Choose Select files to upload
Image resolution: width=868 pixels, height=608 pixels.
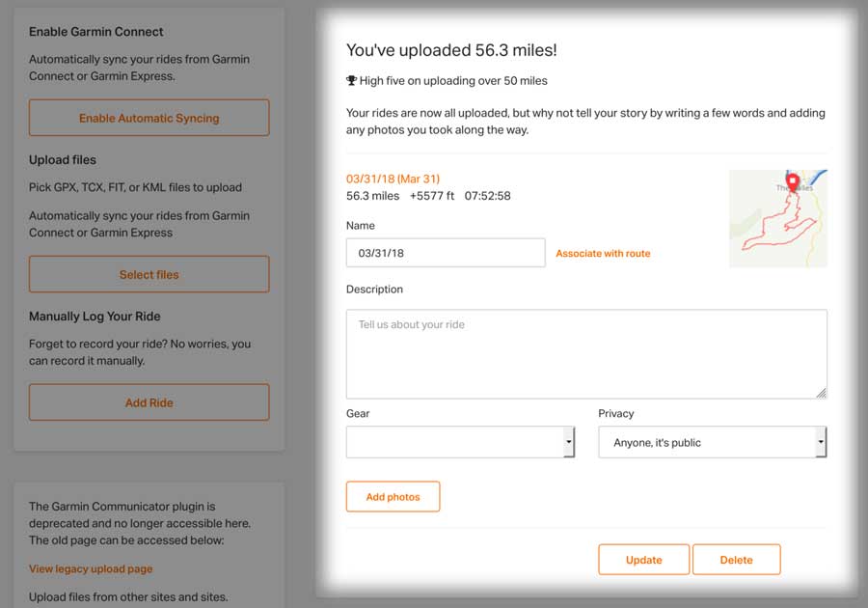pos(149,274)
